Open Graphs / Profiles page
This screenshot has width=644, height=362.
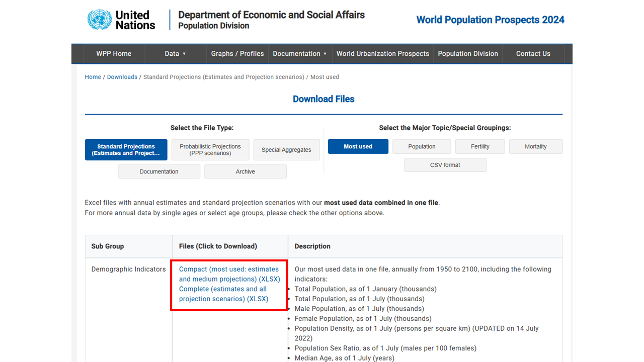tap(237, 54)
